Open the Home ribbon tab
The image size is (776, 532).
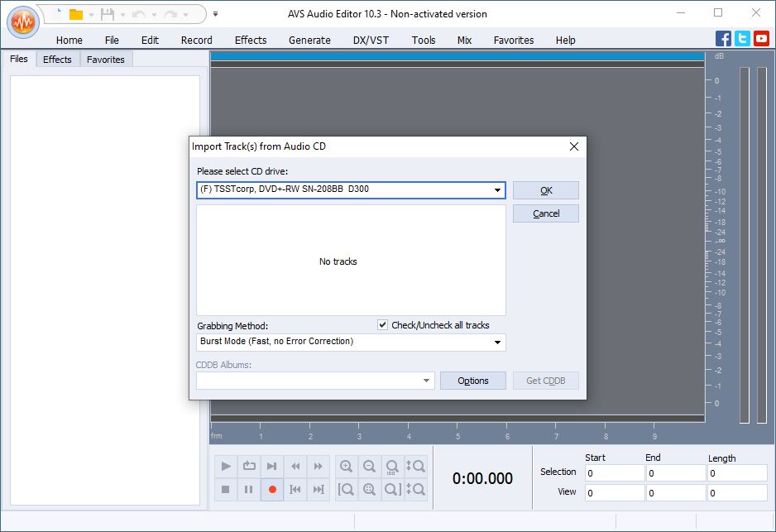pyautogui.click(x=69, y=40)
